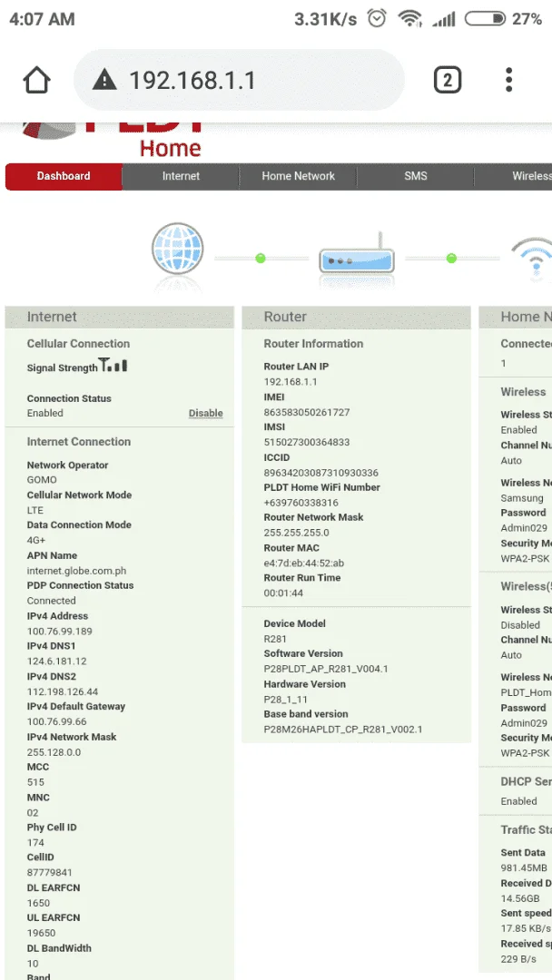Click UL EARFCN value 19650
Viewport: 552px width, 980px height.
[41, 933]
